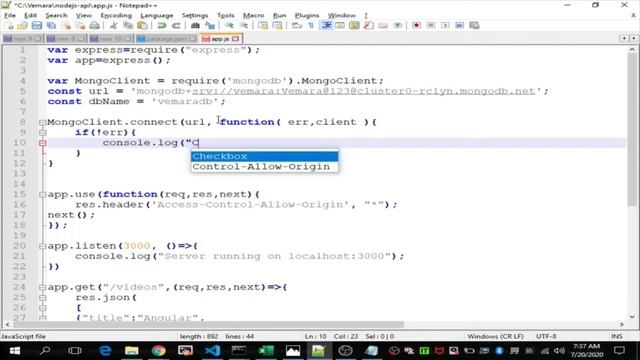Open Find with the binoculars icon
This screenshot has width=640, height=360.
pos(196,26)
